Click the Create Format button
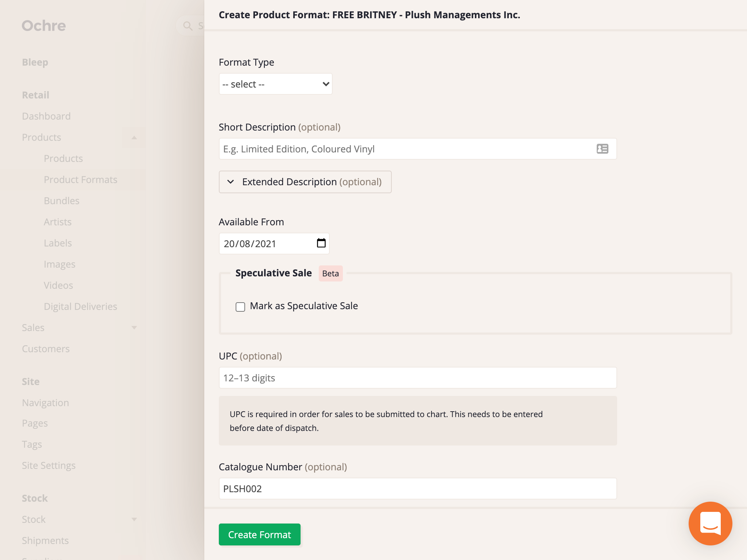 point(260,534)
